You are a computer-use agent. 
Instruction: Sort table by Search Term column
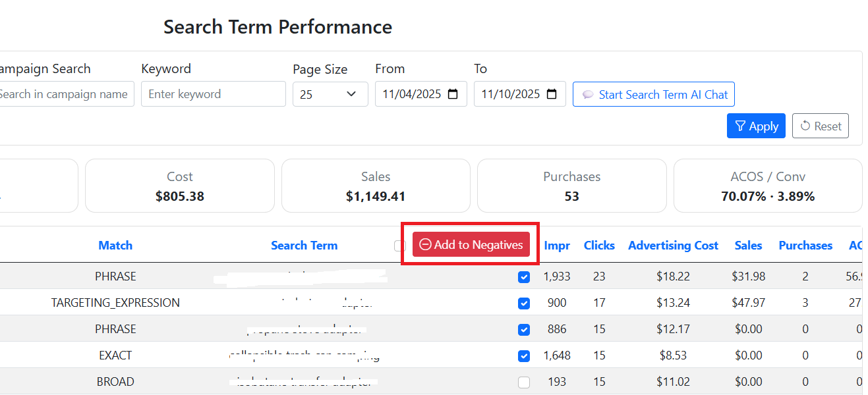304,246
